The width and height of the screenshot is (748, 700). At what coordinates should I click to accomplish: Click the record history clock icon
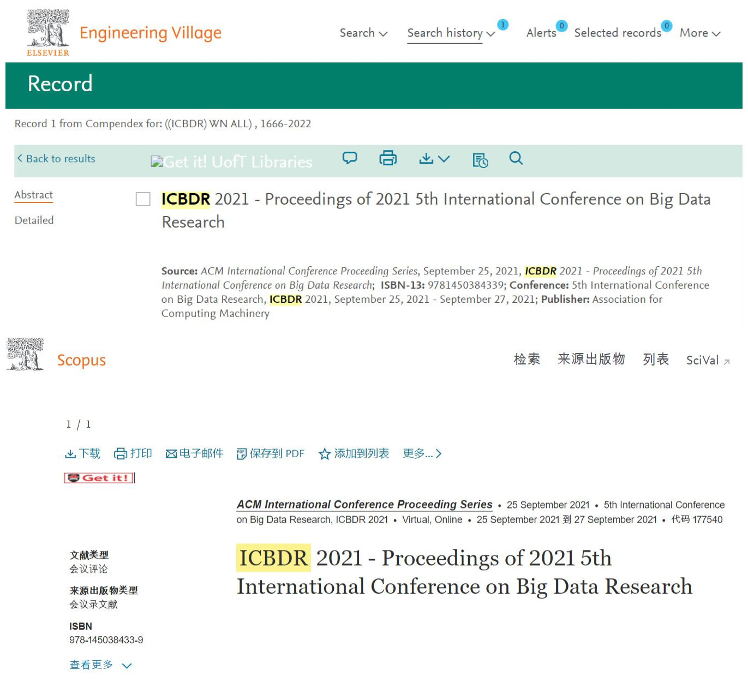click(x=480, y=160)
